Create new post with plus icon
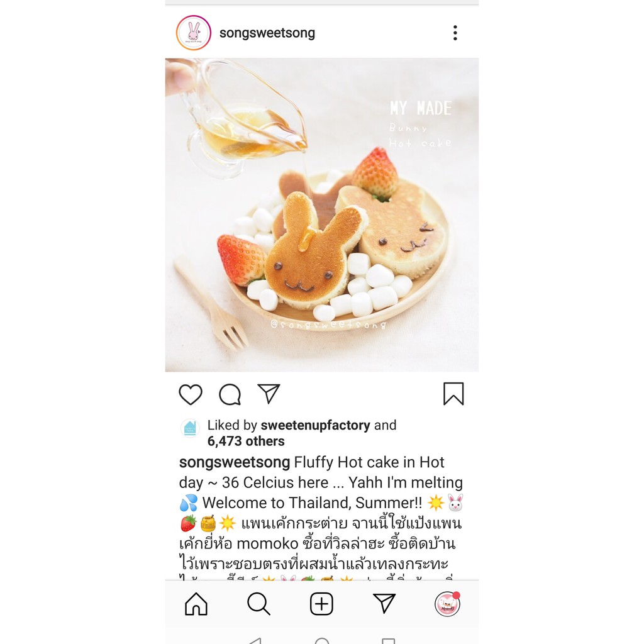The height and width of the screenshot is (644, 644). [x=321, y=604]
